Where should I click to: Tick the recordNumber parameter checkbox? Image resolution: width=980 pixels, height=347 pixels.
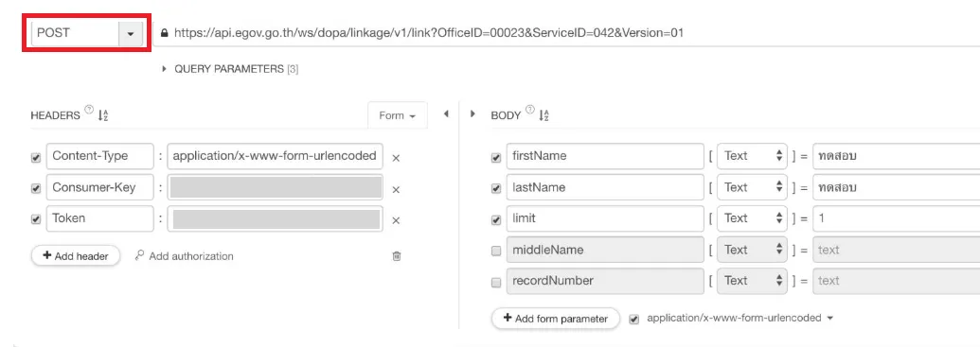(x=496, y=283)
